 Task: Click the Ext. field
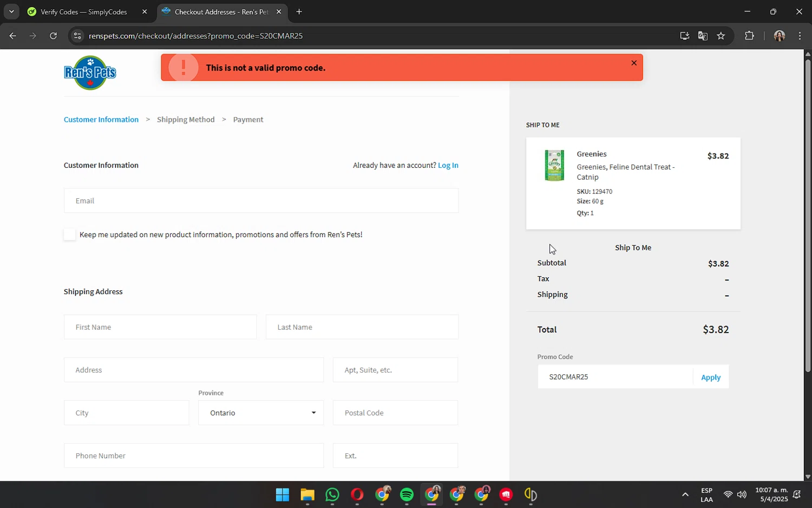(x=395, y=455)
